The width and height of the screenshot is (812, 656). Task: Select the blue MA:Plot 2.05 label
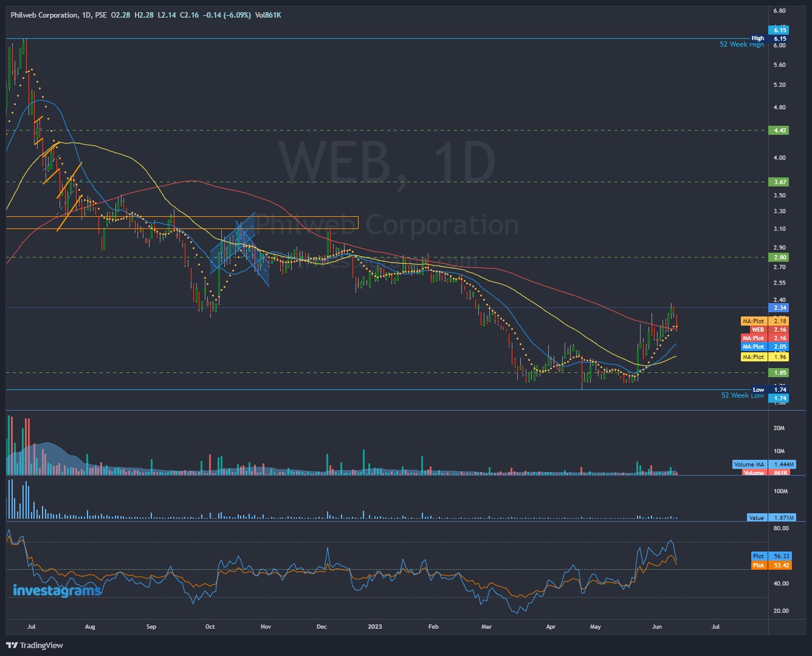764,347
